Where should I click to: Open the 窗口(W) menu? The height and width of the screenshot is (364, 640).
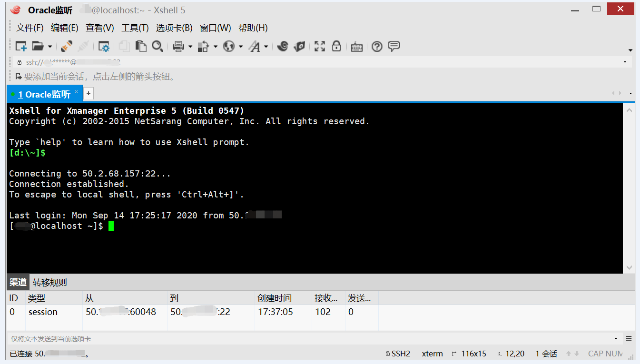(216, 28)
